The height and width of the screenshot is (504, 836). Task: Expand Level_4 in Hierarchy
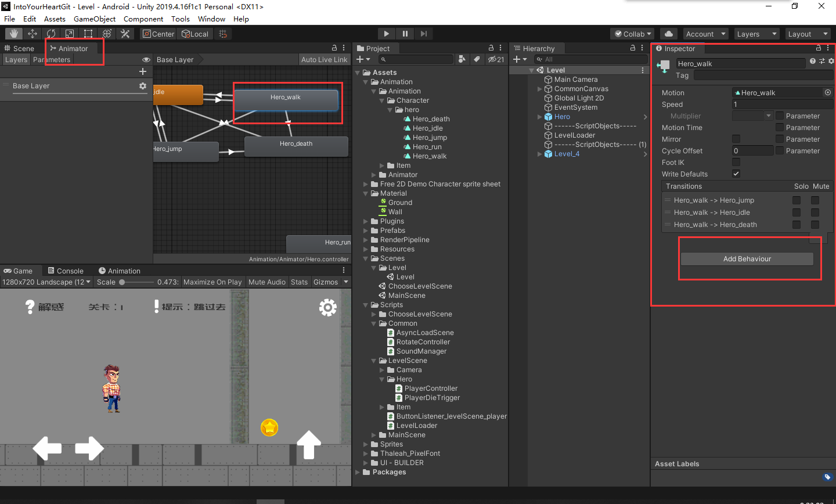click(540, 154)
